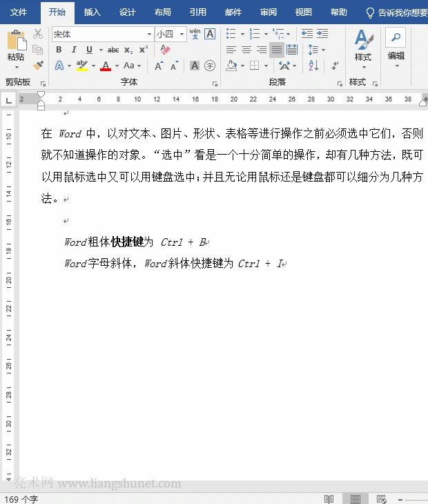Apply strikethrough abc formatting
The image size is (428, 504).
point(113,50)
